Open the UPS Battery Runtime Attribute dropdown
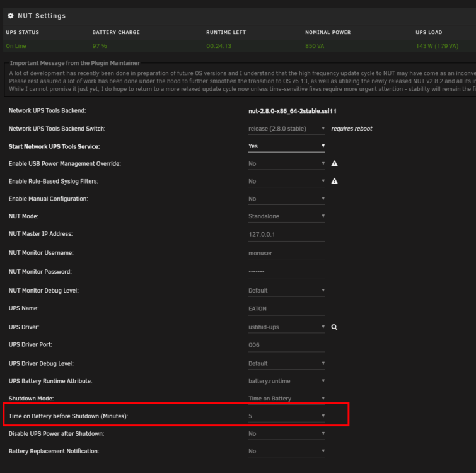The image size is (476, 473). click(x=287, y=381)
